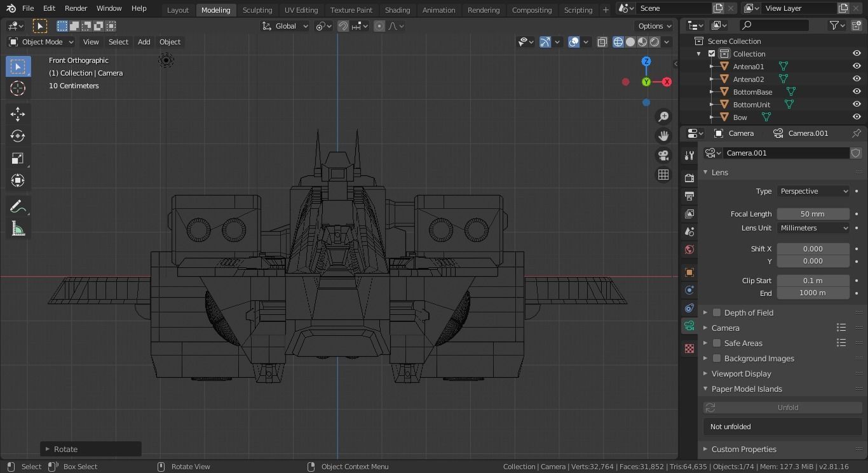The image size is (868, 473).
Task: Open the Object menu in the viewport header
Action: [170, 42]
